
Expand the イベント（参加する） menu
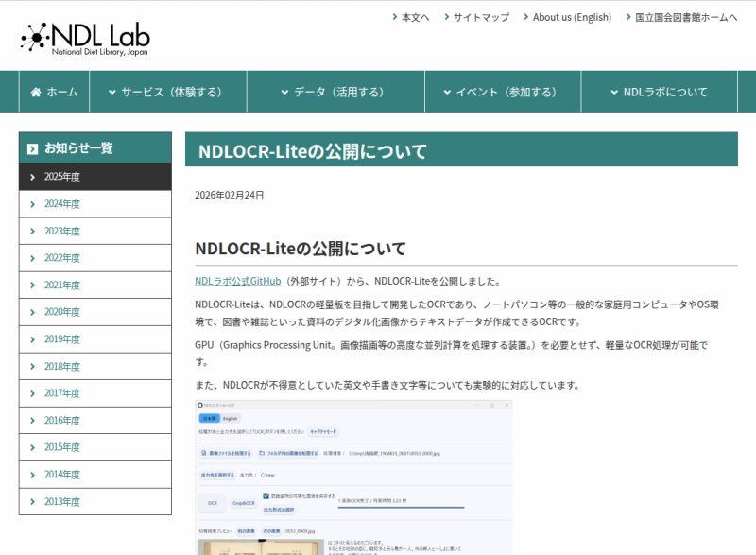pyautogui.click(x=503, y=92)
